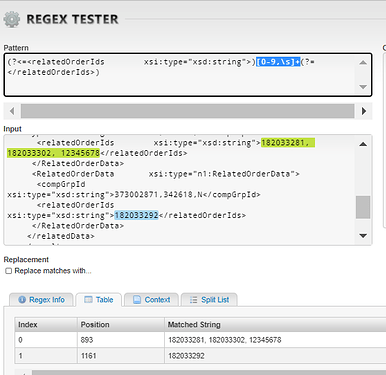
Task: Select matched string 182033292 row
Action: click(200, 356)
